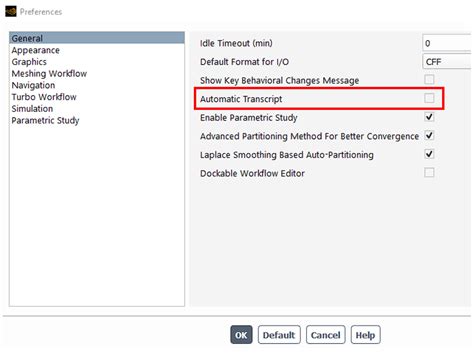Image resolution: width=474 pixels, height=361 pixels.
Task: Uncheck Enable Parametric Study
Action: (429, 117)
